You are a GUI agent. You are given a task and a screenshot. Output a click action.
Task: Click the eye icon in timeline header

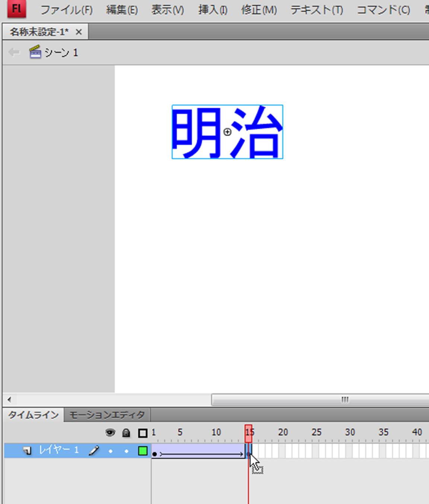click(x=110, y=432)
